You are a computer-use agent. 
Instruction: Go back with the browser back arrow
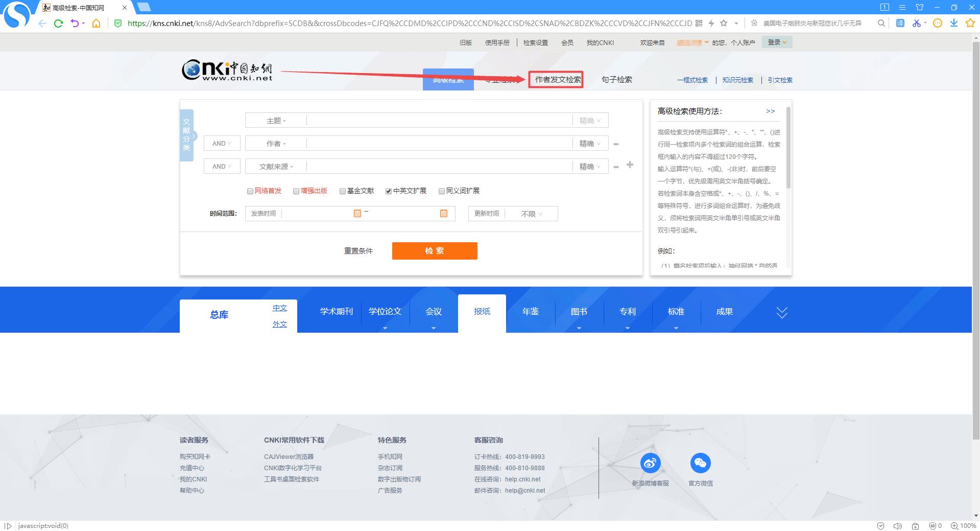coord(42,23)
